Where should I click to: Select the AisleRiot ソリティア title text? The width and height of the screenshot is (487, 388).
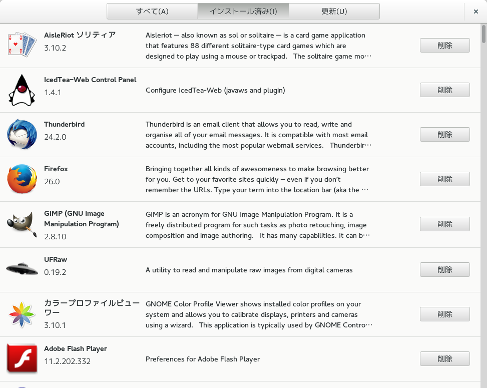click(80, 35)
